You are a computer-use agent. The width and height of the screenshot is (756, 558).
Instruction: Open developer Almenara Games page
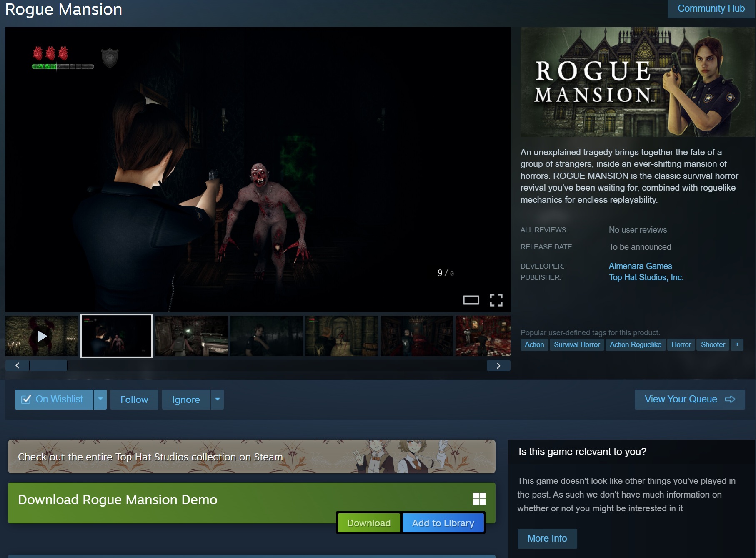[x=640, y=266]
